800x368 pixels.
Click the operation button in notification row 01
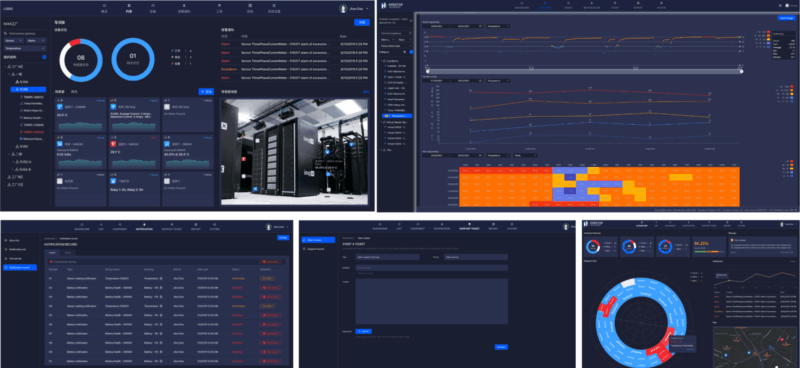pyautogui.click(x=267, y=278)
